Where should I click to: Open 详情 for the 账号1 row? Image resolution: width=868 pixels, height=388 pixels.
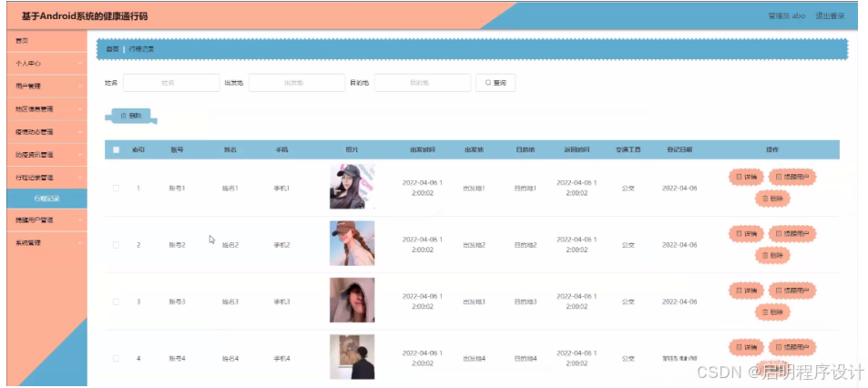[x=746, y=177]
